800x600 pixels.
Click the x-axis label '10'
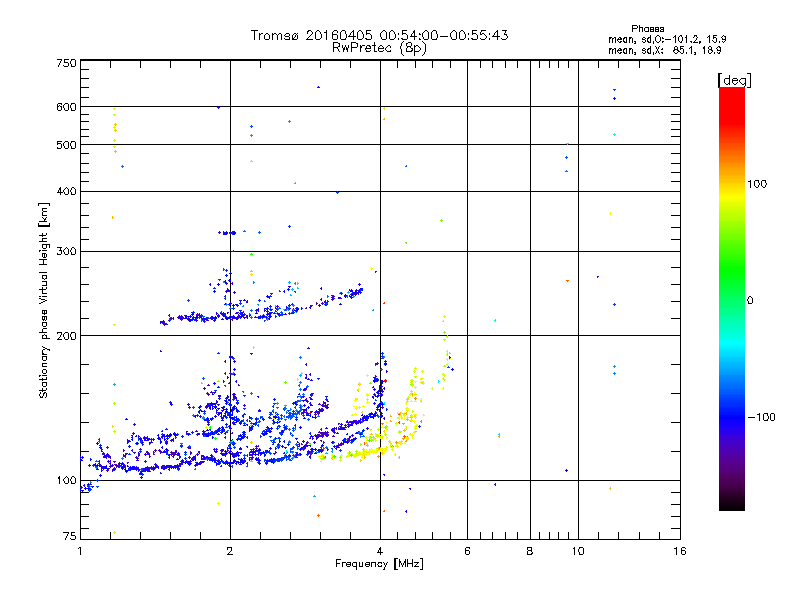pos(578,551)
